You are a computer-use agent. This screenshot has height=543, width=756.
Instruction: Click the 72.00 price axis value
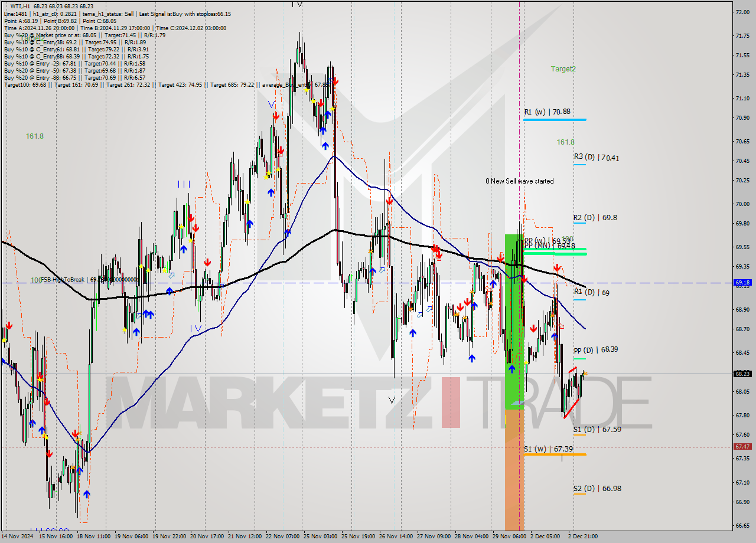[742, 12]
